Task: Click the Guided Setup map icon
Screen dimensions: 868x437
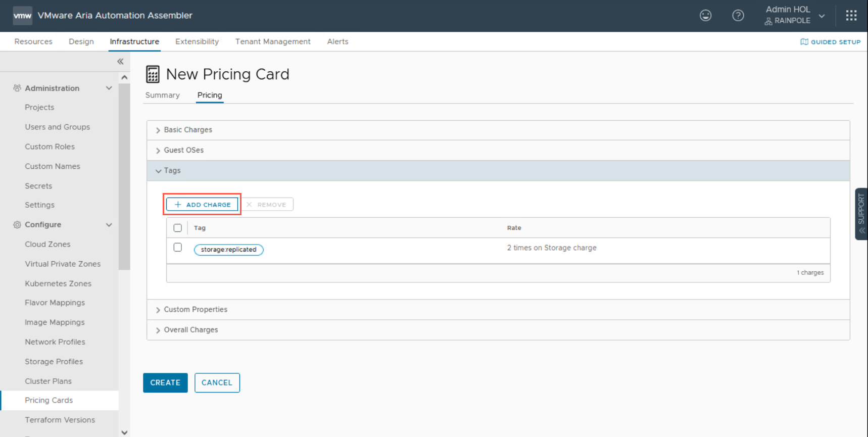Action: click(804, 42)
